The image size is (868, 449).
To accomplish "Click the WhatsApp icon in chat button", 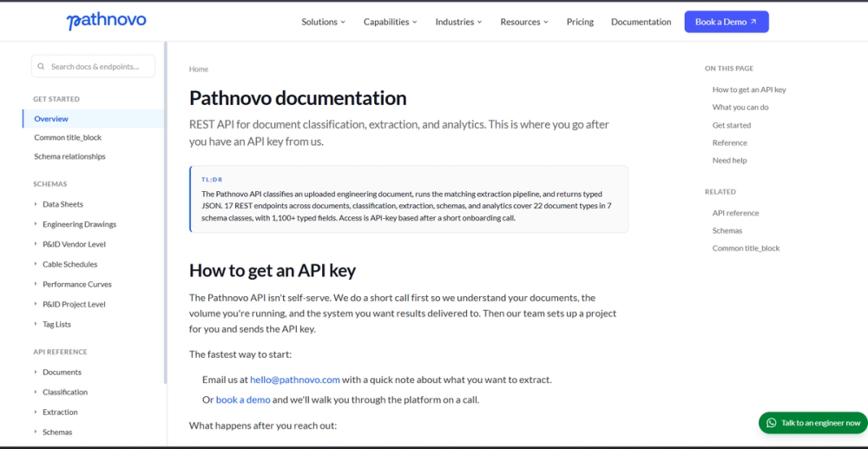I will point(771,423).
